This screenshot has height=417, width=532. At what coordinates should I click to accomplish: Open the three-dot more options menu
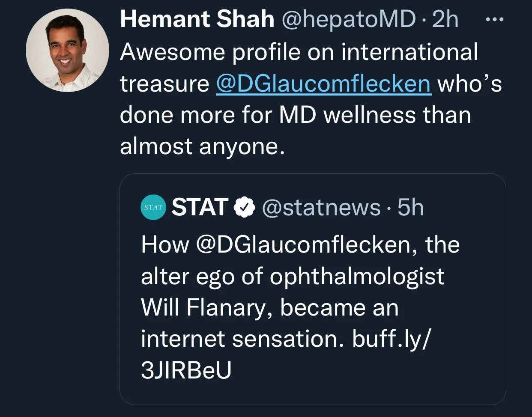(493, 20)
